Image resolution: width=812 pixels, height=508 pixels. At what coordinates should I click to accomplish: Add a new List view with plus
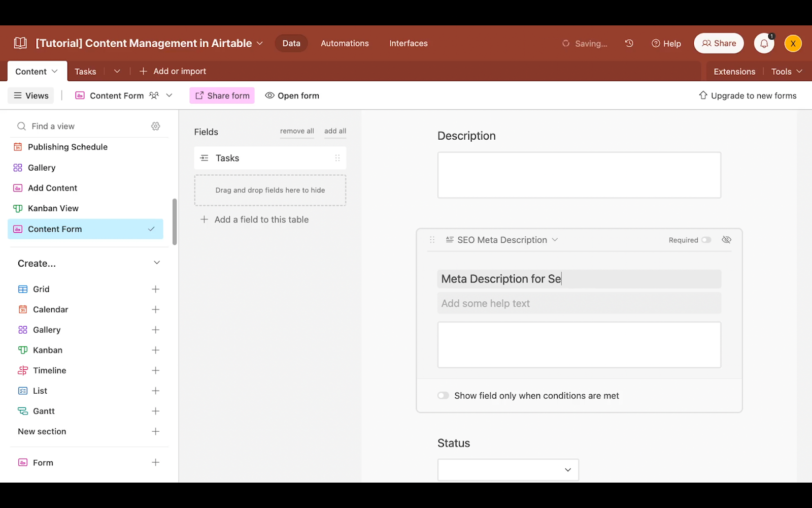[x=156, y=391]
